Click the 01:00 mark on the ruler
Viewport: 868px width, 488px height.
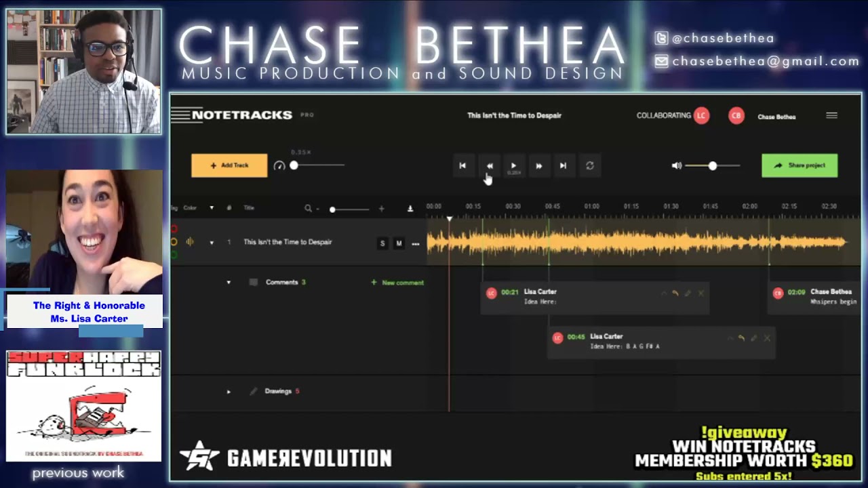click(592, 206)
